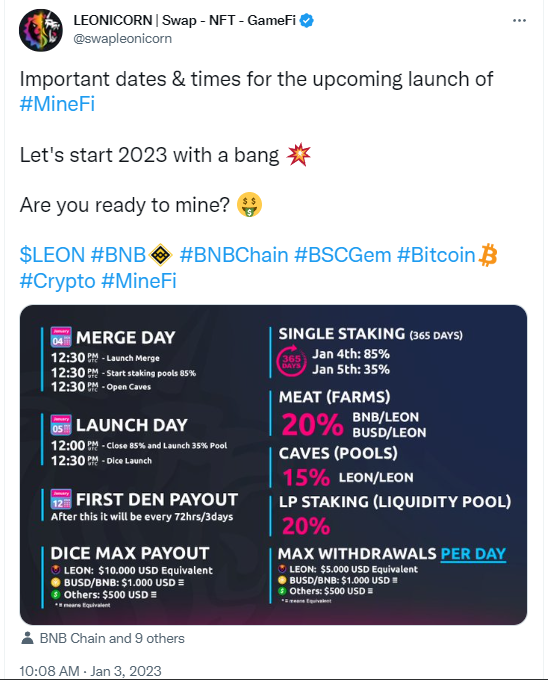Open the @swapleonicorn handle
Viewport: 548px width, 680px height.
123,39
